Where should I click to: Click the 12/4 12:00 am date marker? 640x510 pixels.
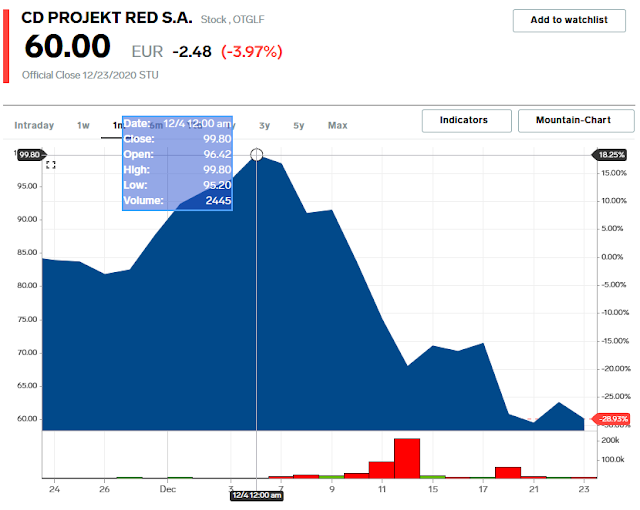256,495
